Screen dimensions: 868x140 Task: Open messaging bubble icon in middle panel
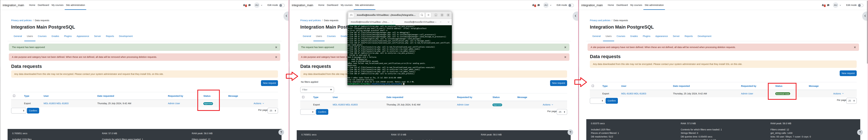(538, 5)
